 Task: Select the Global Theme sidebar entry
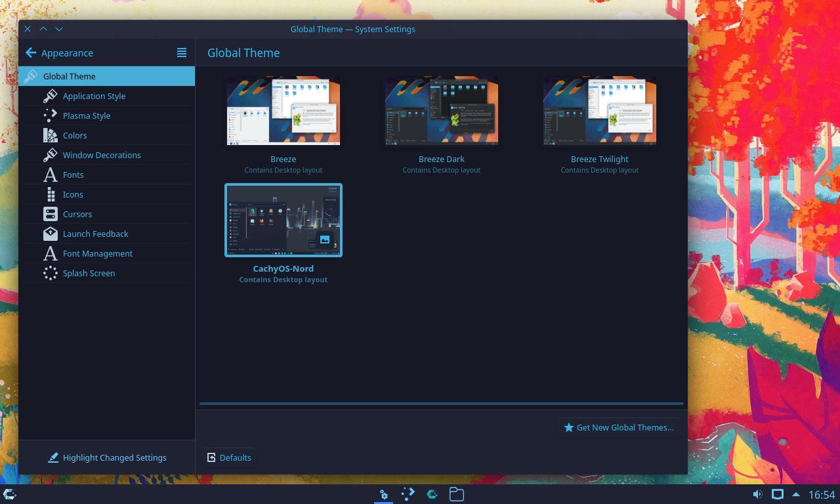pos(107,76)
